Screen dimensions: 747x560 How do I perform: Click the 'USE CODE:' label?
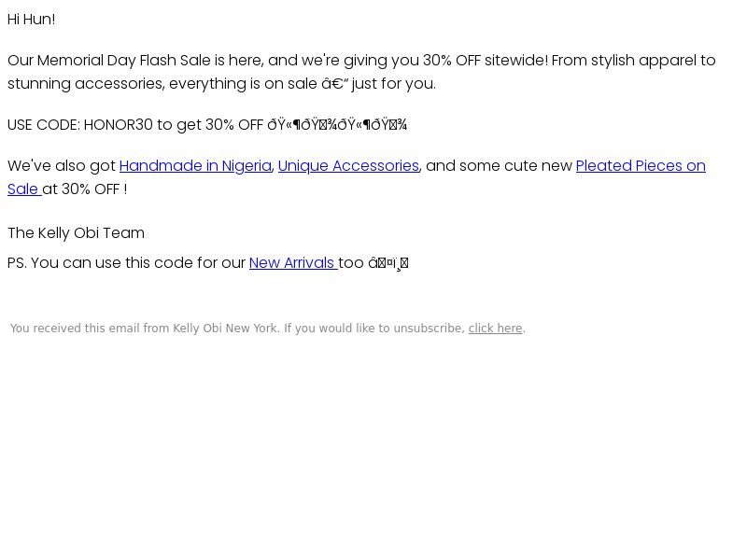coord(44,125)
